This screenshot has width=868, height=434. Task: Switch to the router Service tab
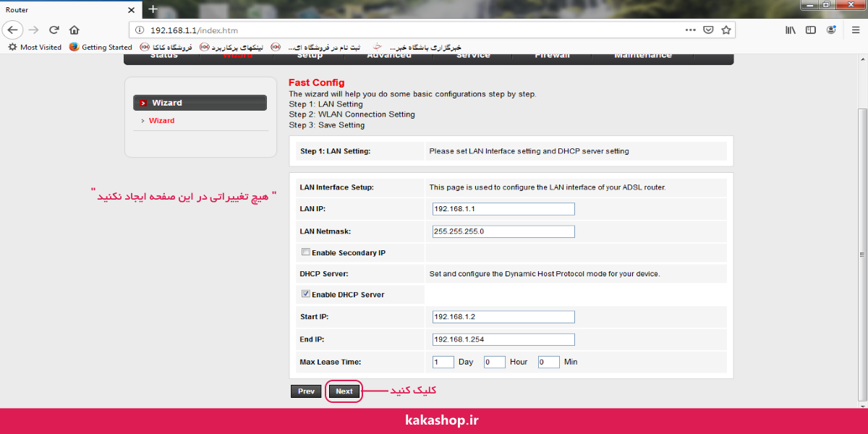coord(473,56)
